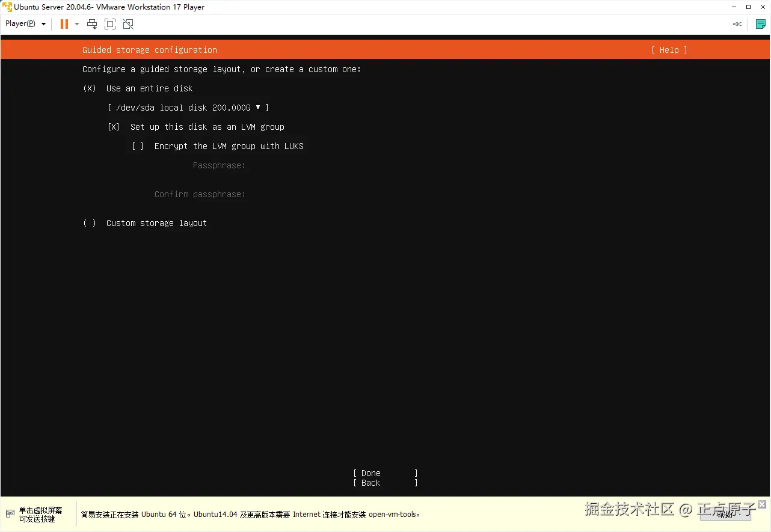Click the Send Ctrl+Alt+Del toolbar icon
771x532 pixels.
(92, 24)
